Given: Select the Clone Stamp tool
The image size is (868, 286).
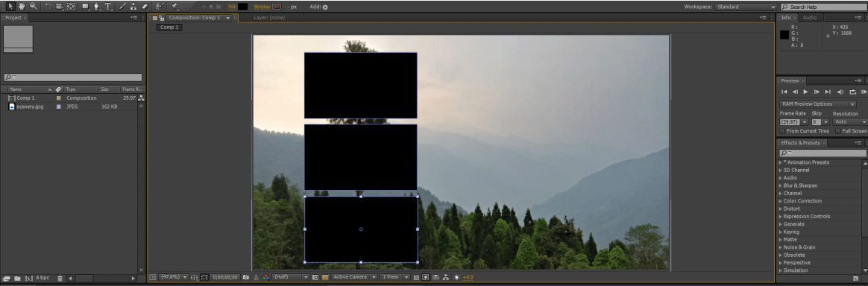Looking at the screenshot, I should coord(133,7).
